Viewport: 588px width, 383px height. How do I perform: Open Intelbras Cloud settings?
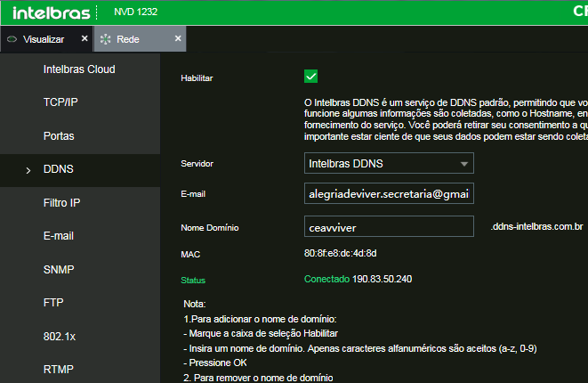(79, 69)
